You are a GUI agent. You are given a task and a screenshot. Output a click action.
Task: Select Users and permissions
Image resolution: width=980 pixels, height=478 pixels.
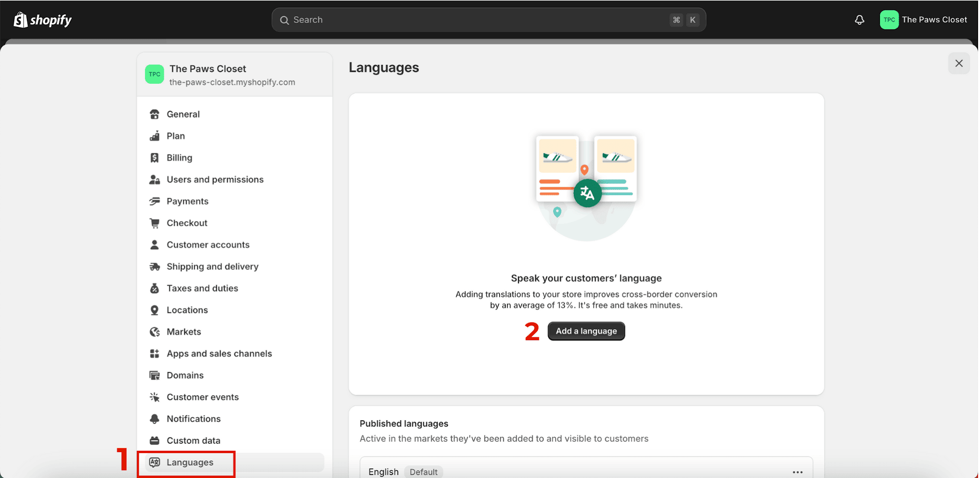pos(234,179)
